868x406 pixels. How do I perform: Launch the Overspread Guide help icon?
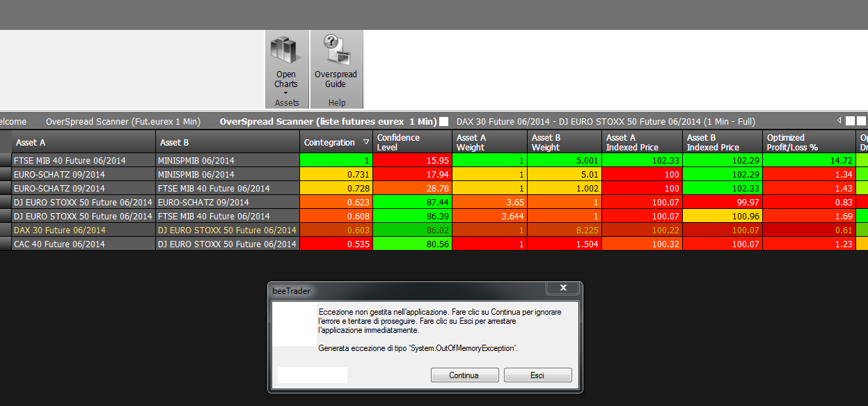(x=336, y=63)
